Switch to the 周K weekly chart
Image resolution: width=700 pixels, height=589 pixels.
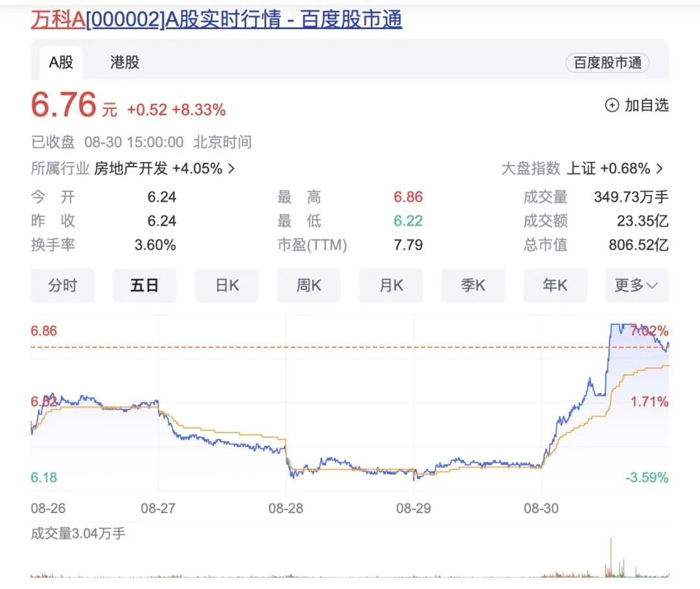pyautogui.click(x=309, y=285)
